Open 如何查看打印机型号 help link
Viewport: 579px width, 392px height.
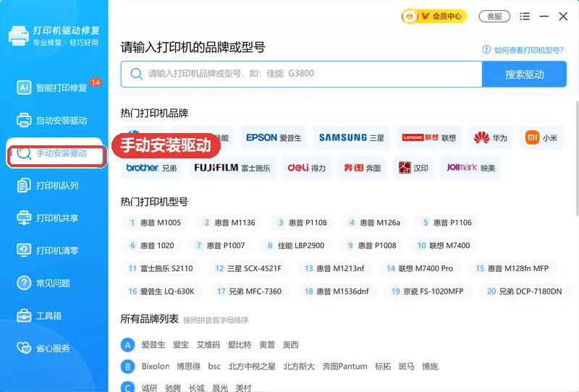(523, 50)
